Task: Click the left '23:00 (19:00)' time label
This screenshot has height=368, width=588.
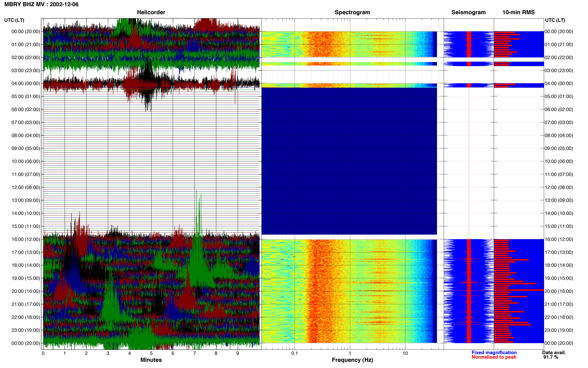Action: click(26, 330)
